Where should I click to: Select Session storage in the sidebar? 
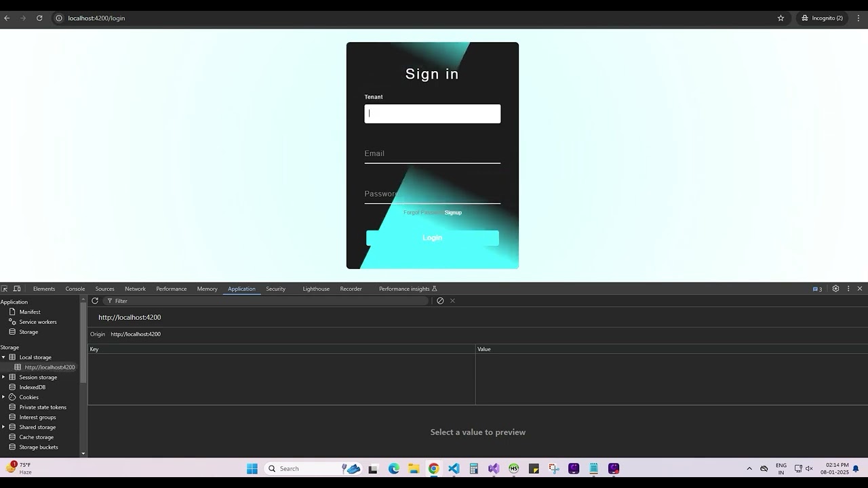click(38, 378)
